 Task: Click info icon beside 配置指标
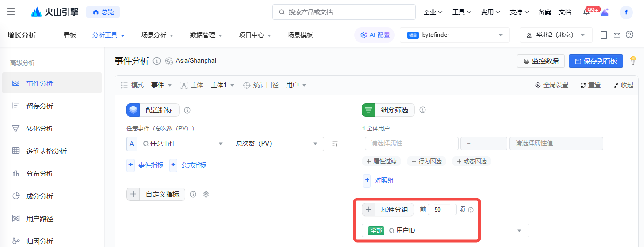click(187, 110)
